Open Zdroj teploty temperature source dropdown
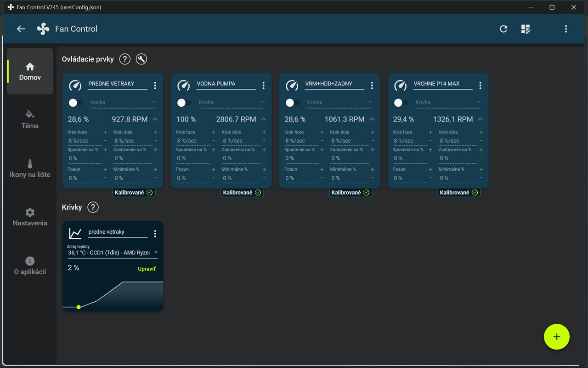The width and height of the screenshot is (588, 368). [113, 253]
